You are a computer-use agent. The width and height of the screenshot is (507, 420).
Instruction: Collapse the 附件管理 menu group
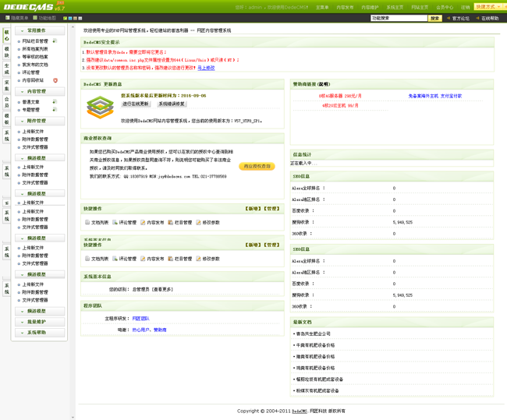pyautogui.click(x=40, y=121)
